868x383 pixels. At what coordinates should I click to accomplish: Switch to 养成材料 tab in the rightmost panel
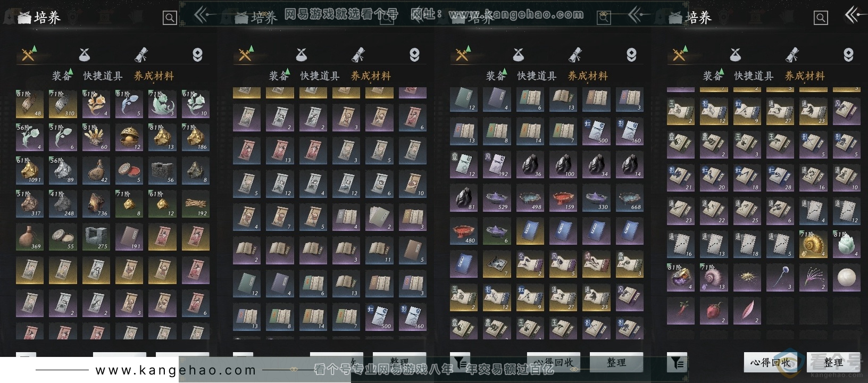click(x=805, y=76)
